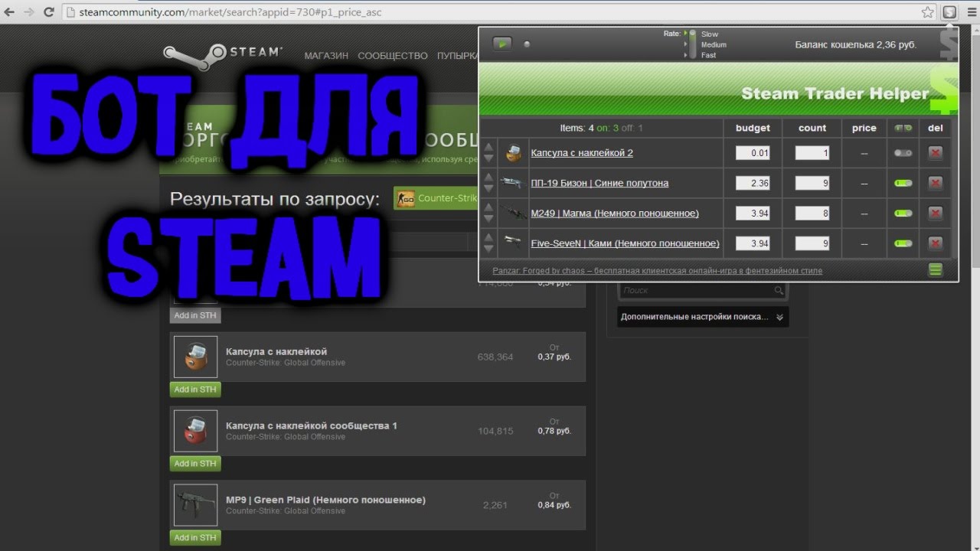Delete Five-SeveN Ками from list
The image size is (980, 551).
point(935,243)
